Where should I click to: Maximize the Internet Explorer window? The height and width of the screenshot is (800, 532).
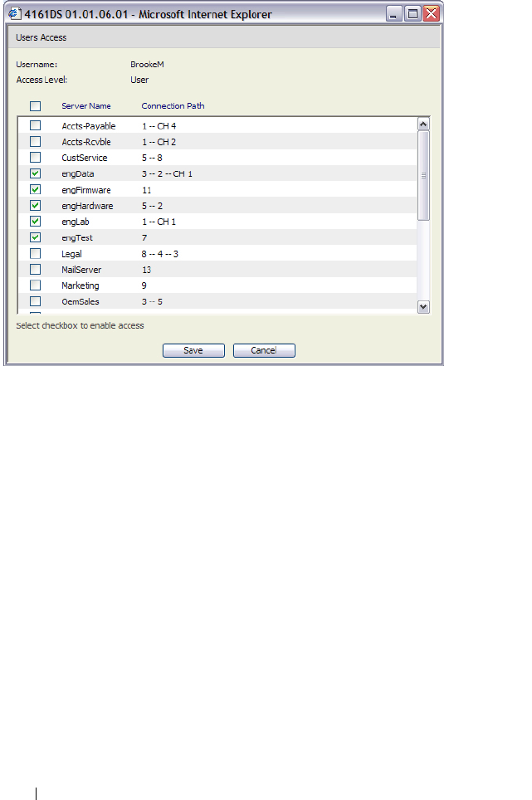click(x=412, y=14)
